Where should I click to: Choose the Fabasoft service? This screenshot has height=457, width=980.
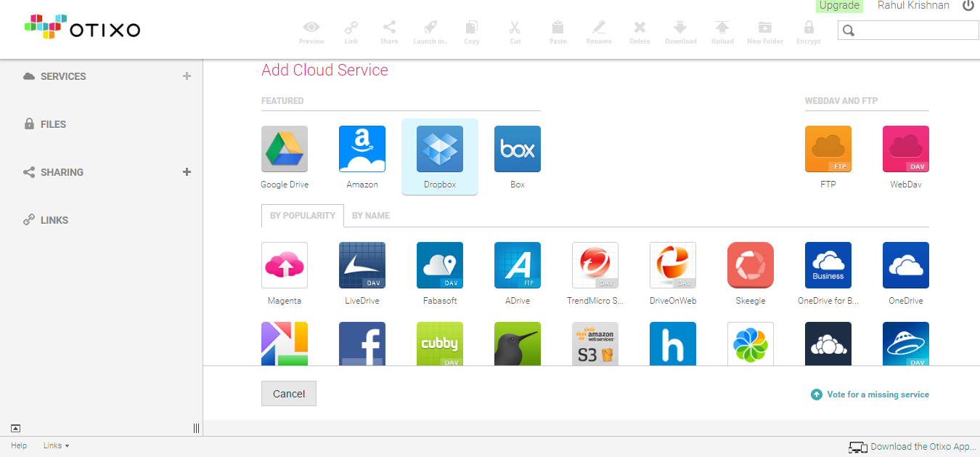click(440, 265)
